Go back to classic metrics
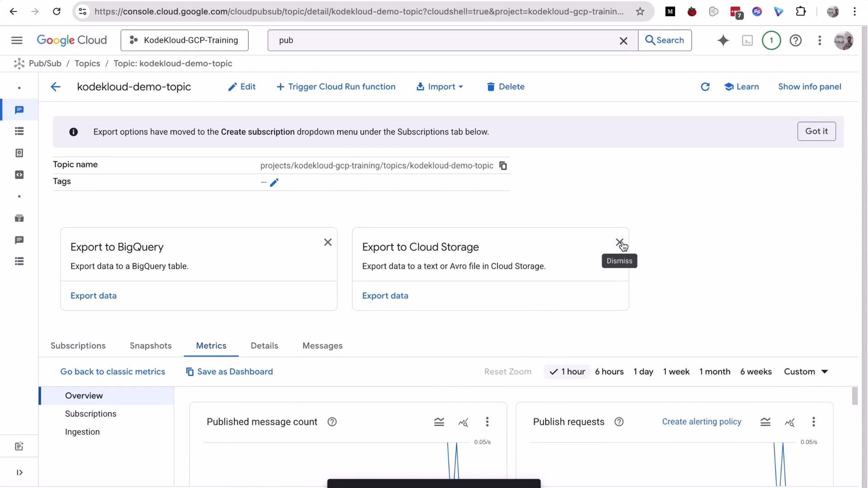Screen dimensions: 868x488 point(113,372)
